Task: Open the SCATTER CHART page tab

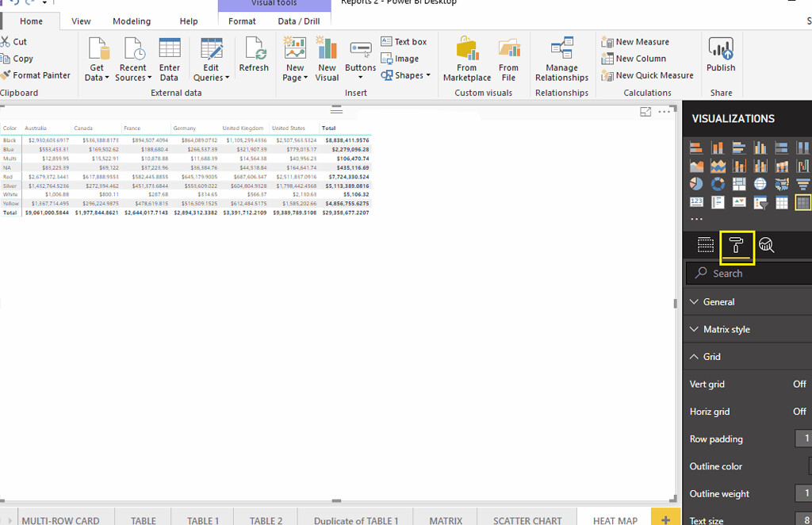Action: click(x=527, y=519)
